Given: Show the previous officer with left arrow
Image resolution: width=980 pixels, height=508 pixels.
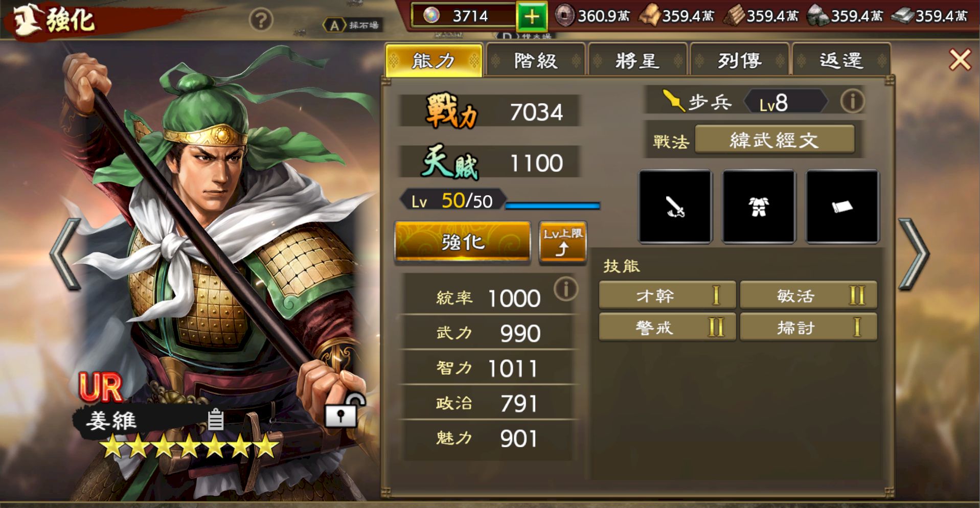Looking at the screenshot, I should pos(65,254).
